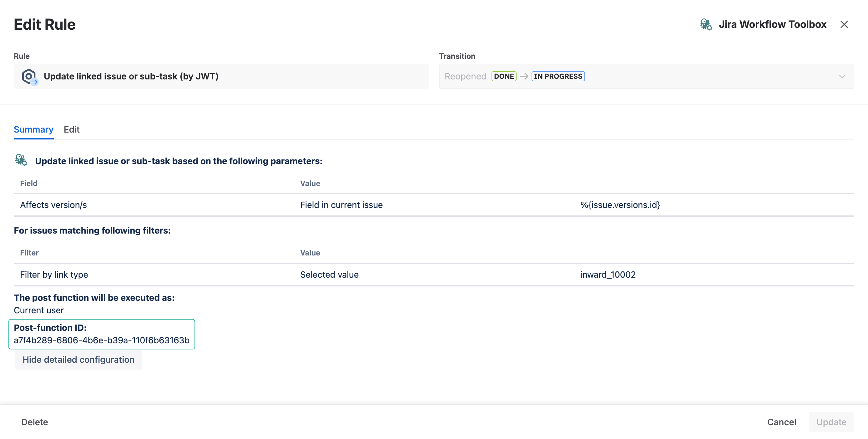Screen dimensions: 868x439
Task: Click the Delete button
Action: pos(34,422)
